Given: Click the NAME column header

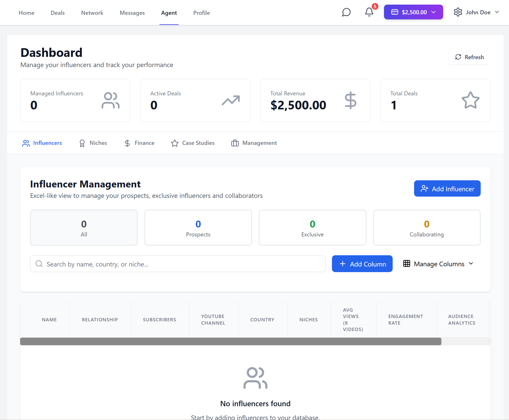Looking at the screenshot, I should pos(49,320).
